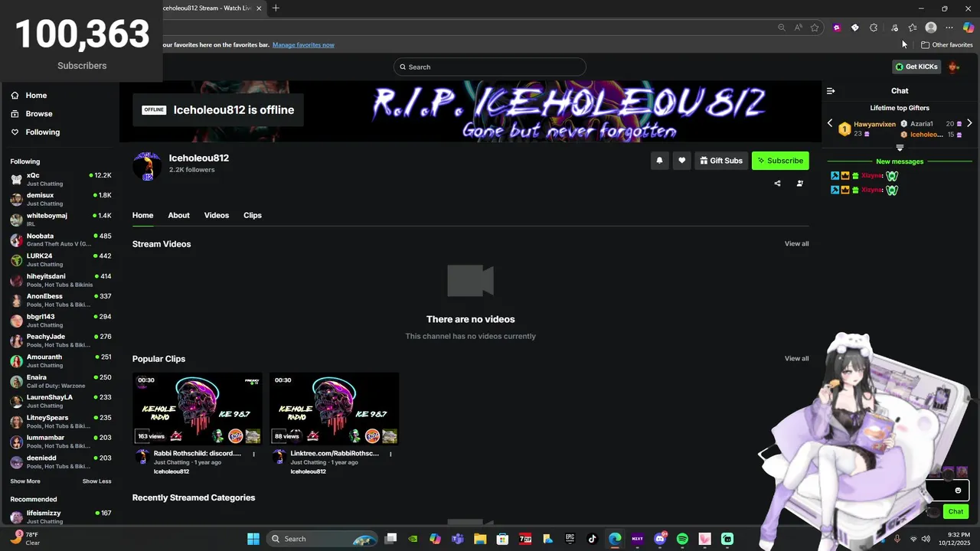
Task: Expand following list with Show More
Action: (25, 481)
